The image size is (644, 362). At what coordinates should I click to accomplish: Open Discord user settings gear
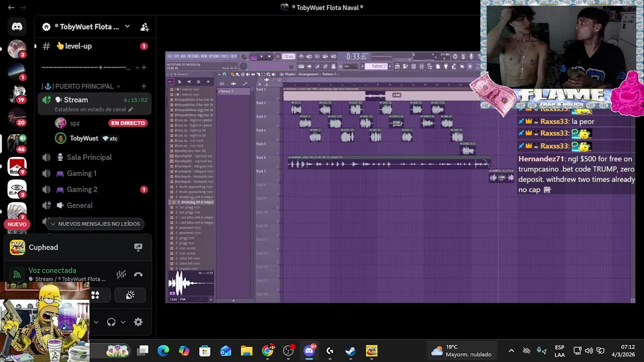(x=138, y=322)
